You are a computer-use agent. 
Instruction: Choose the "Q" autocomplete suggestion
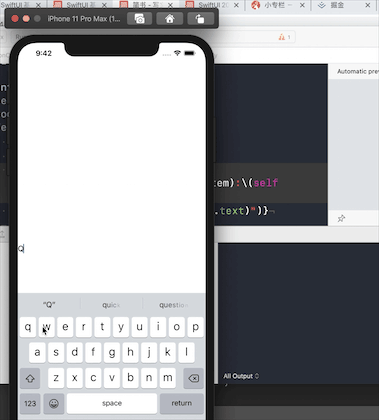tap(49, 305)
